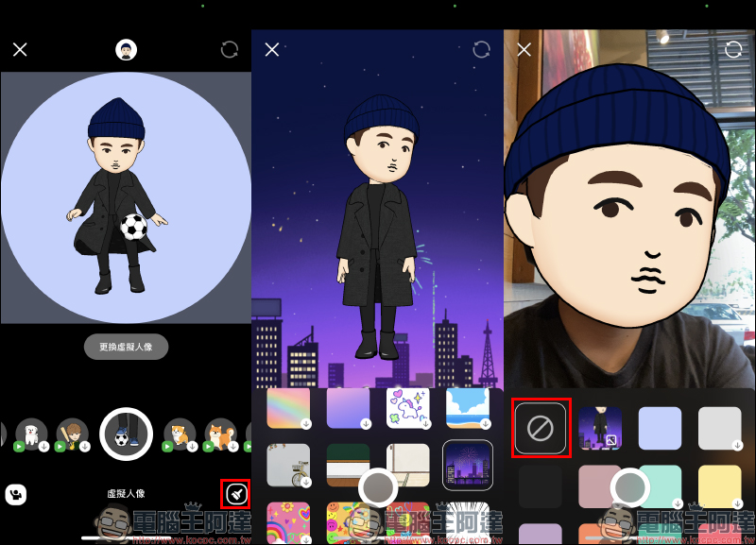Choose the purple gradient background
This screenshot has width=756, height=545.
point(348,408)
